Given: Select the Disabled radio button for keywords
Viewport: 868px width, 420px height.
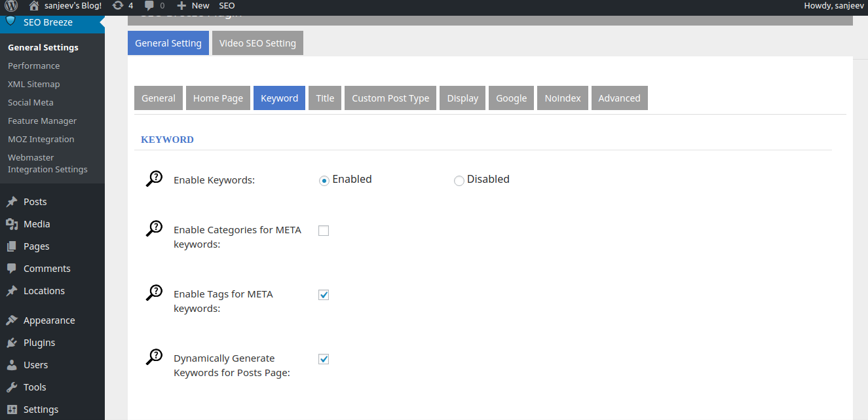Looking at the screenshot, I should (x=459, y=181).
